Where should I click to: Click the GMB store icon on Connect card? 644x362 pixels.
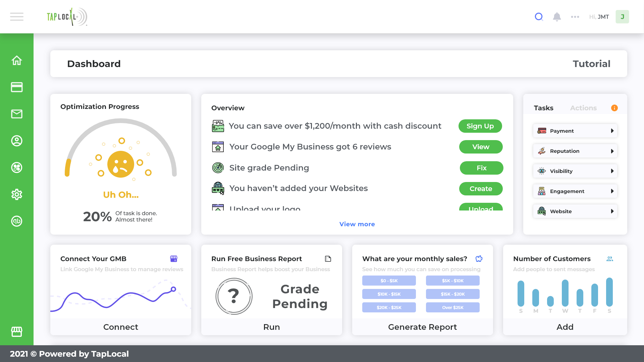point(174,259)
